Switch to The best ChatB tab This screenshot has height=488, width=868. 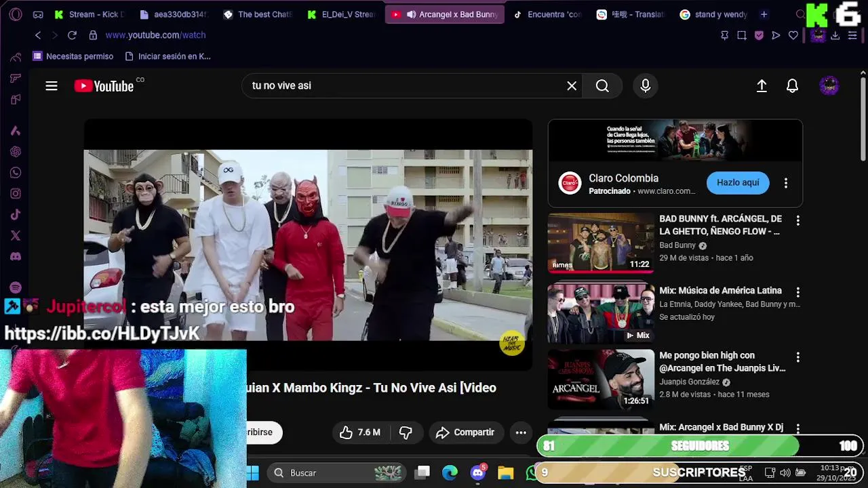tap(258, 14)
